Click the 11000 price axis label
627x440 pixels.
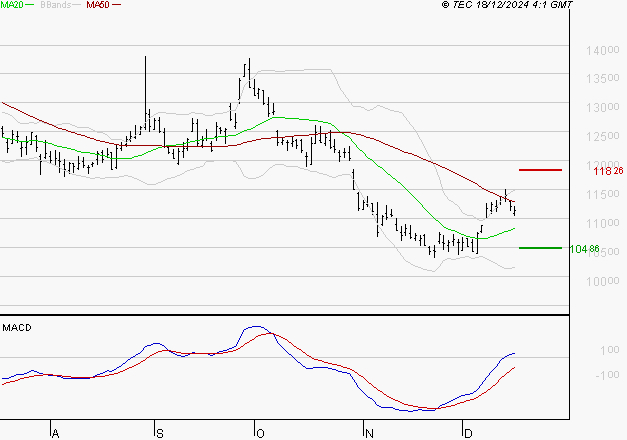point(603,223)
